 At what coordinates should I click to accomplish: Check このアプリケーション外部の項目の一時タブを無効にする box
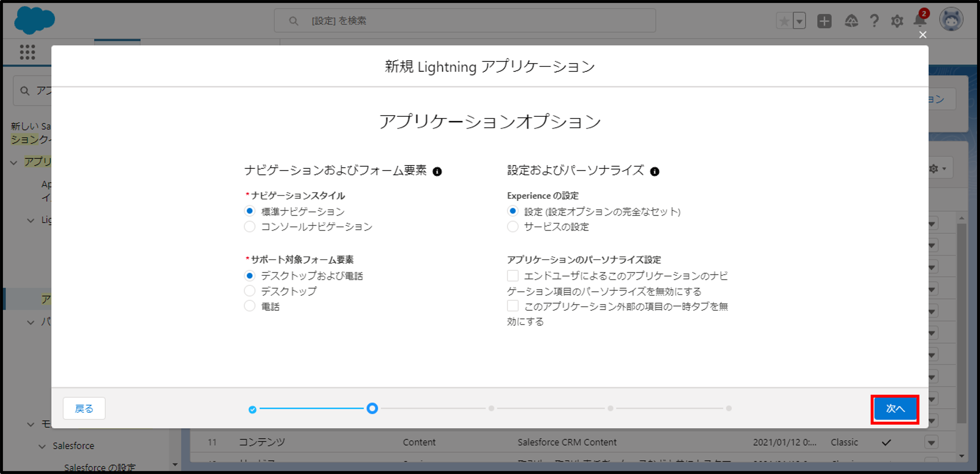513,306
